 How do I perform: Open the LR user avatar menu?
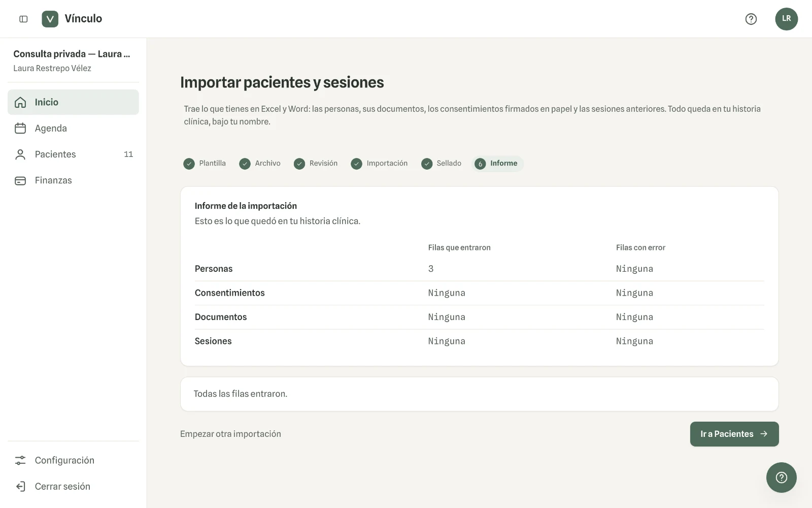[786, 19]
